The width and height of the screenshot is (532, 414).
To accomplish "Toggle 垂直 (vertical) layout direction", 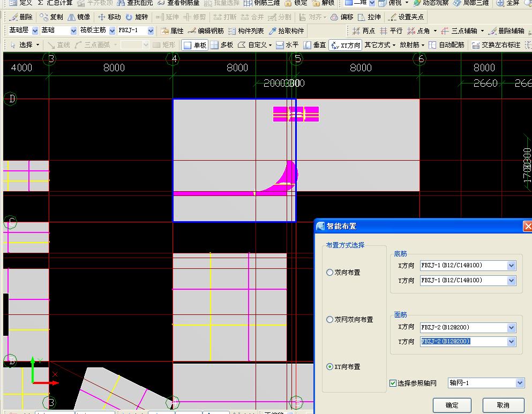I will (x=315, y=45).
